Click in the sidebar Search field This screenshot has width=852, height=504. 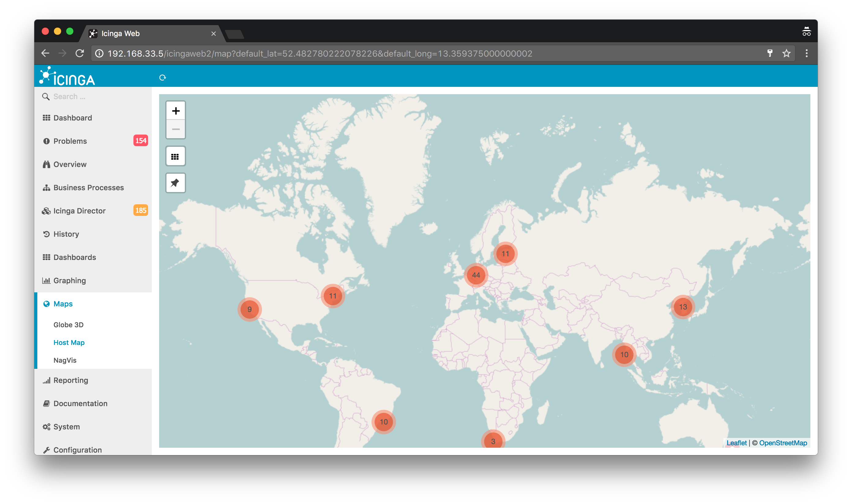[93, 97]
